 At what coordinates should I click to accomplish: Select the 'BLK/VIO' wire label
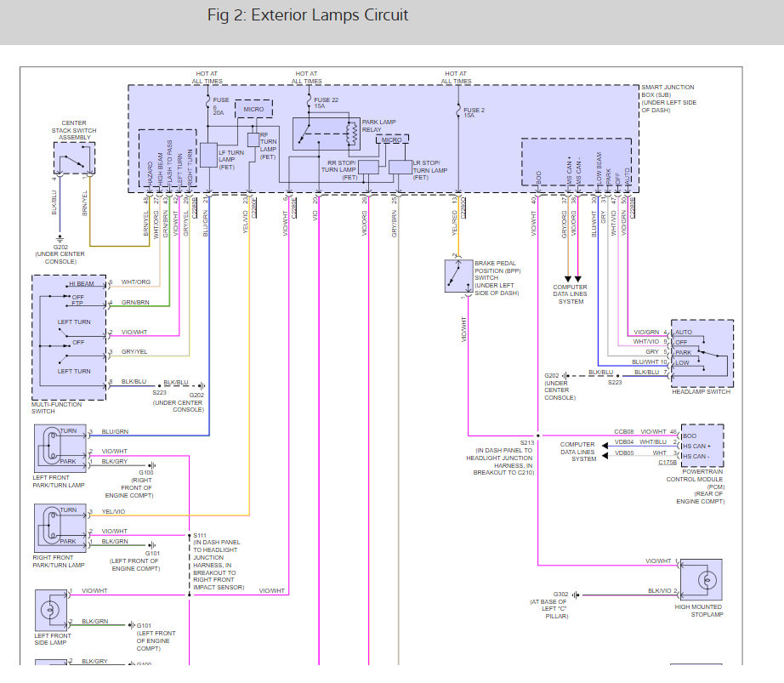[x=660, y=590]
